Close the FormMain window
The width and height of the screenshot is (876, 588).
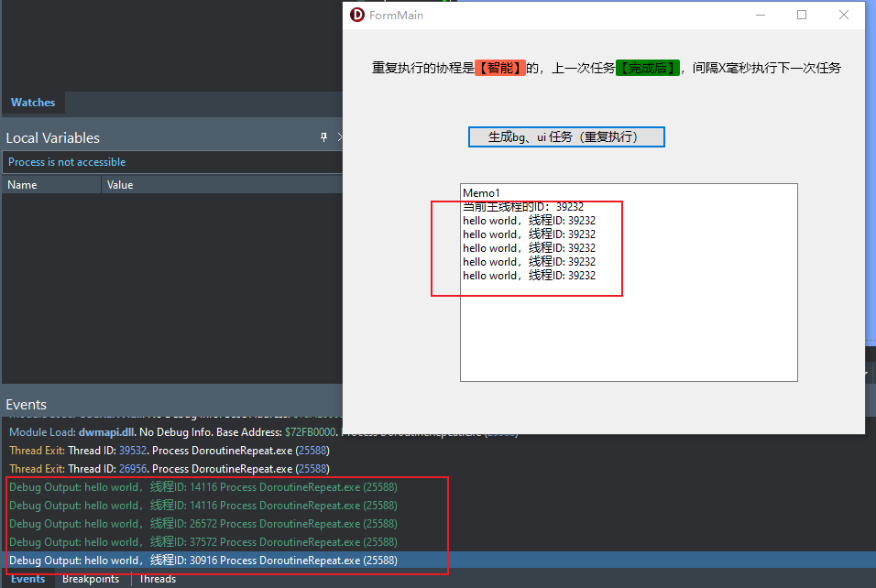(x=844, y=15)
